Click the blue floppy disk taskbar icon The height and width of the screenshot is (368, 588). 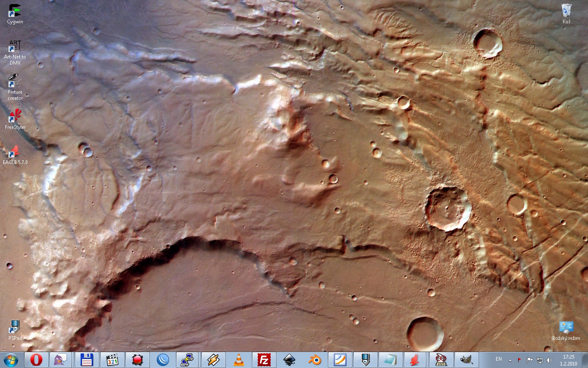[x=87, y=360]
